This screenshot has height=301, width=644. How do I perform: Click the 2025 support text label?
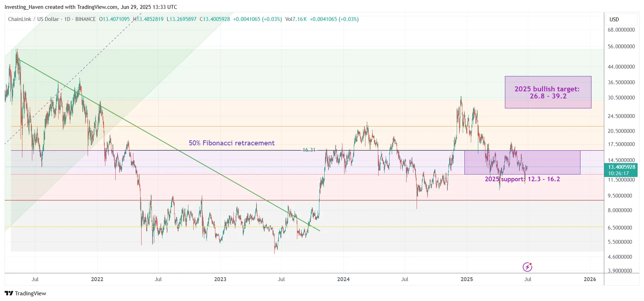pyautogui.click(x=522, y=179)
